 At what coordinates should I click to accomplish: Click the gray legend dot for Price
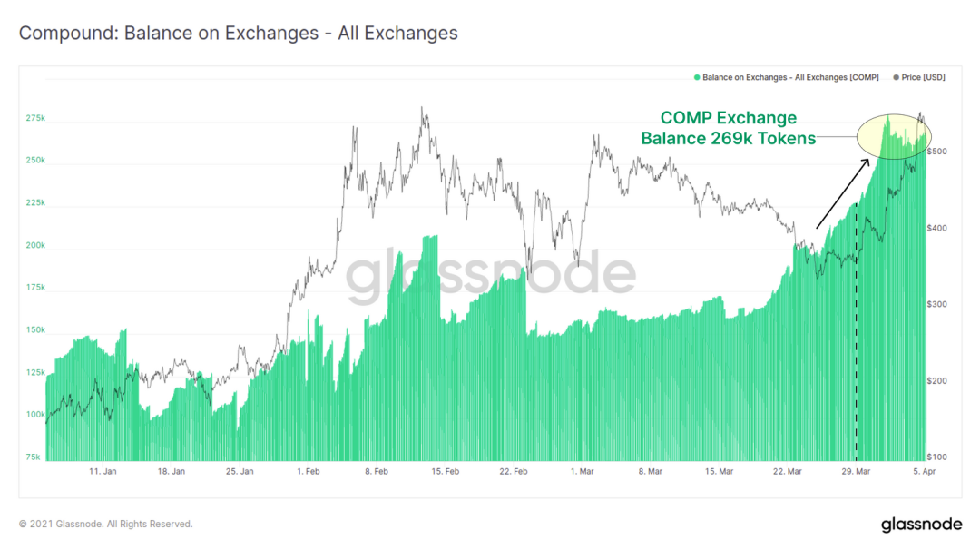pyautogui.click(x=897, y=77)
